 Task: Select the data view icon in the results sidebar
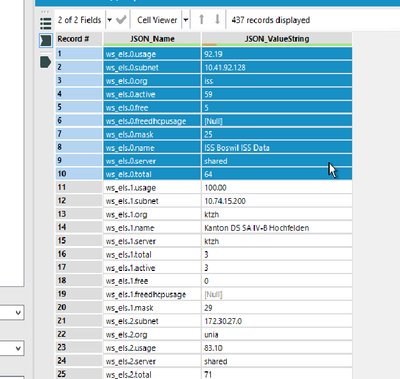(46, 40)
